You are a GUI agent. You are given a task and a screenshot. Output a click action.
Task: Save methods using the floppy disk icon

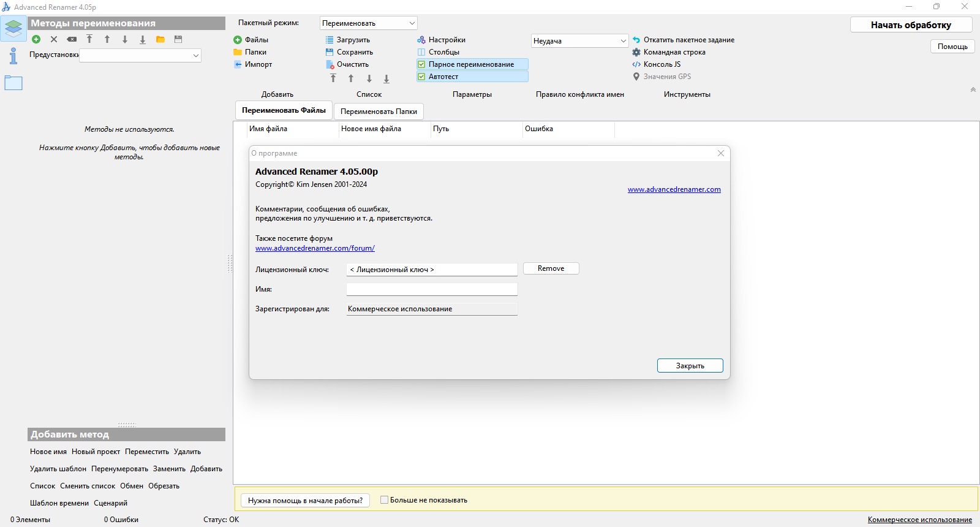178,39
